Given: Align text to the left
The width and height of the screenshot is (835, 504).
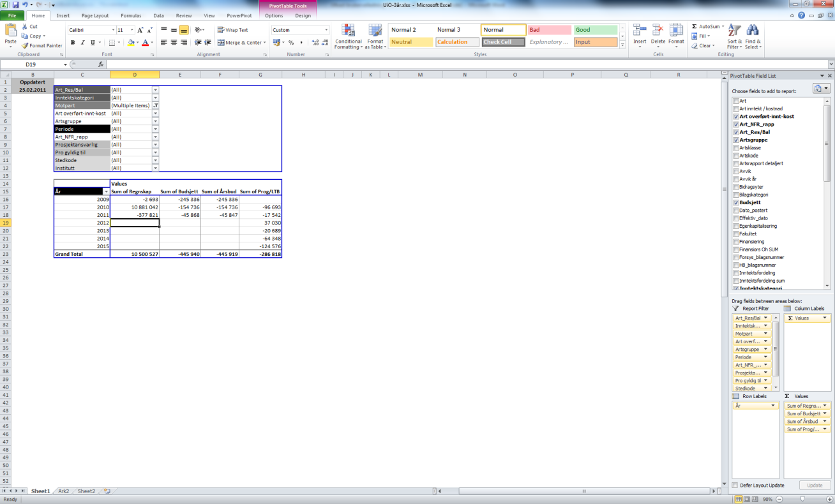Looking at the screenshot, I should tap(164, 43).
